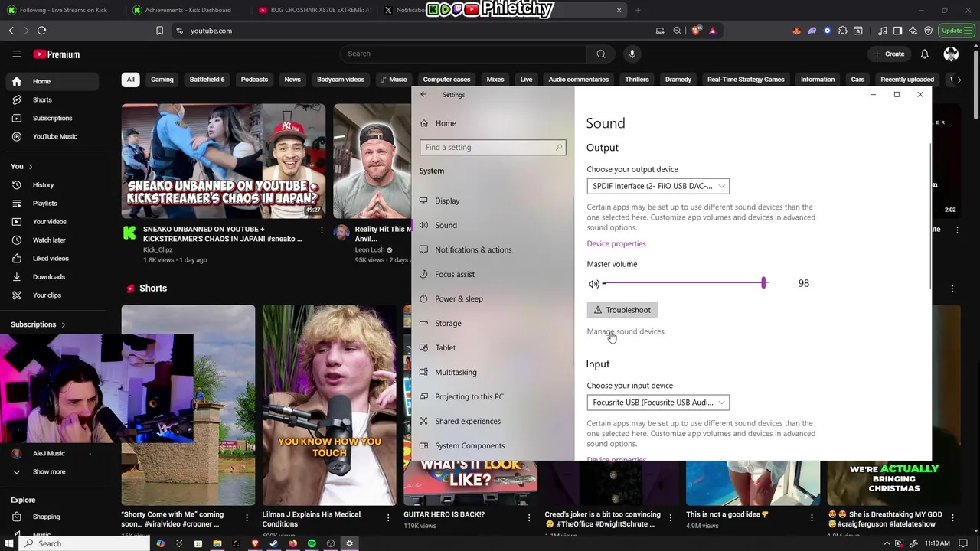Switch to ROG CROSSHAIR X870E browser tab
The image size is (980, 551).
pos(314,10)
